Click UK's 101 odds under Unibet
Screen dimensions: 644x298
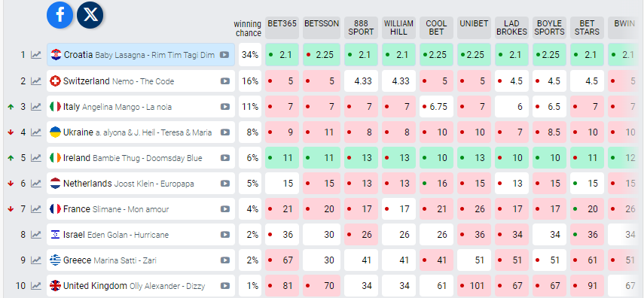pos(474,286)
